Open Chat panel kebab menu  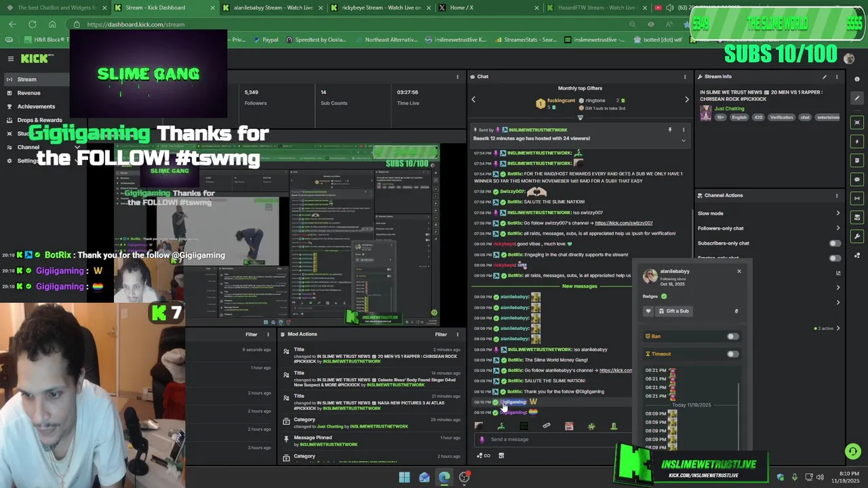685,77
